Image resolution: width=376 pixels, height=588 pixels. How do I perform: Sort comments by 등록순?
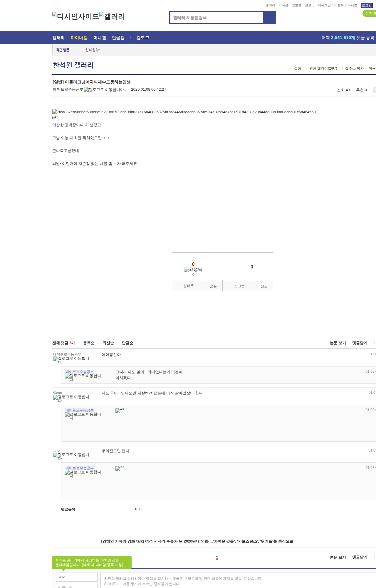89,343
